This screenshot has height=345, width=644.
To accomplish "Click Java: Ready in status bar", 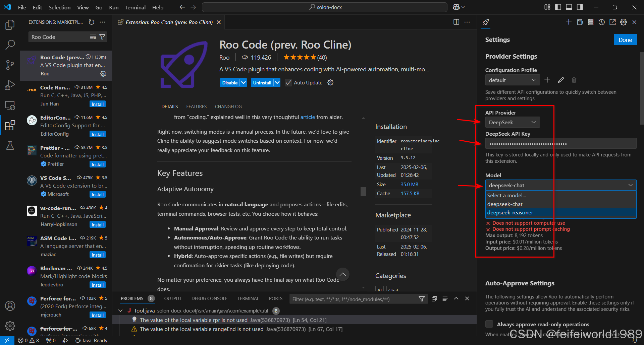I will [x=91, y=340].
